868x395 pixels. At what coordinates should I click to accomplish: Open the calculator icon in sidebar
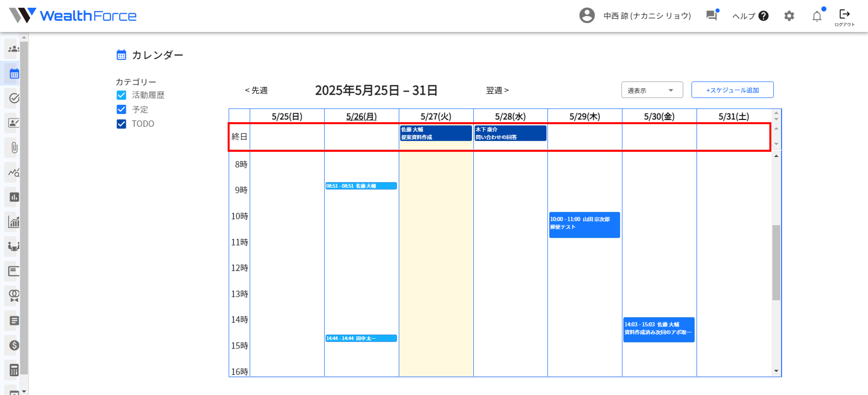(14, 370)
